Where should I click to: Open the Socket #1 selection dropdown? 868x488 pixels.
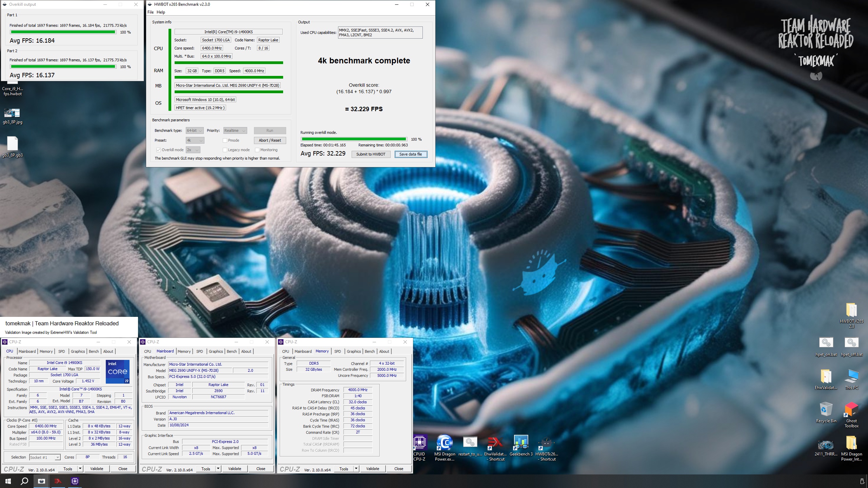(x=45, y=457)
